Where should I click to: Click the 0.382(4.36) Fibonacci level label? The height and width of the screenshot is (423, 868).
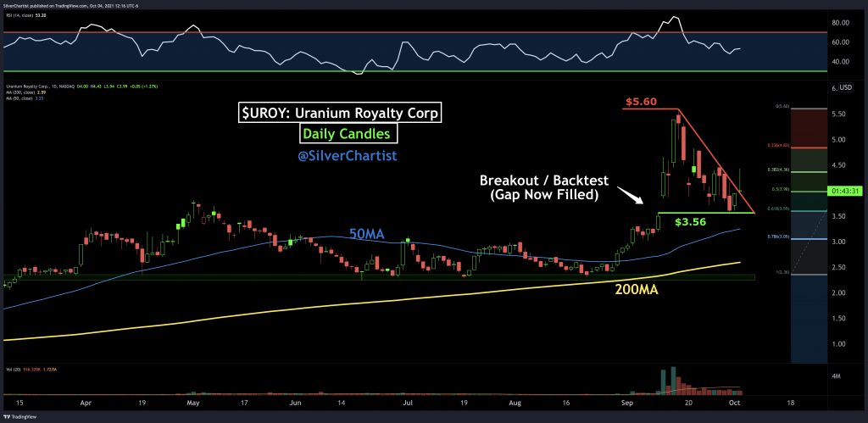[x=780, y=170]
